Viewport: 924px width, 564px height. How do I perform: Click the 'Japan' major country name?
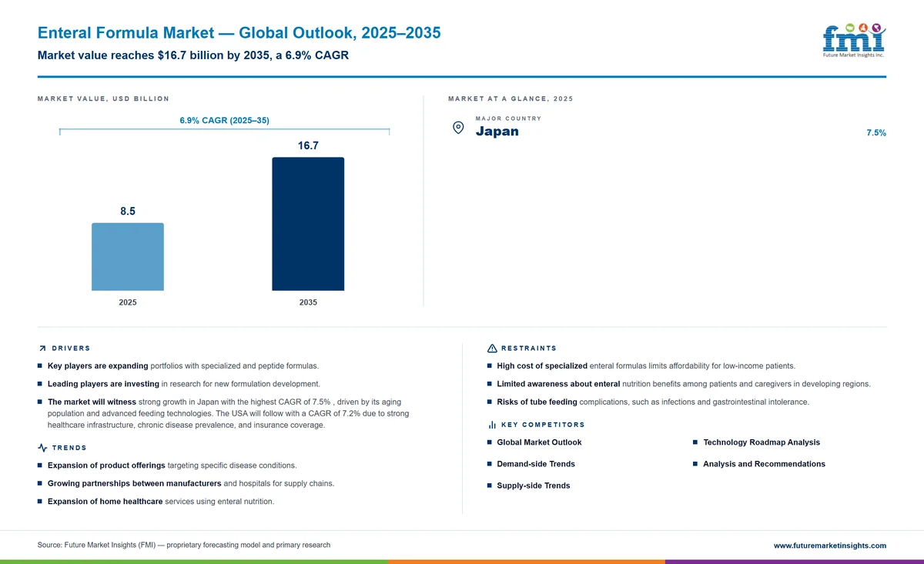(x=497, y=132)
